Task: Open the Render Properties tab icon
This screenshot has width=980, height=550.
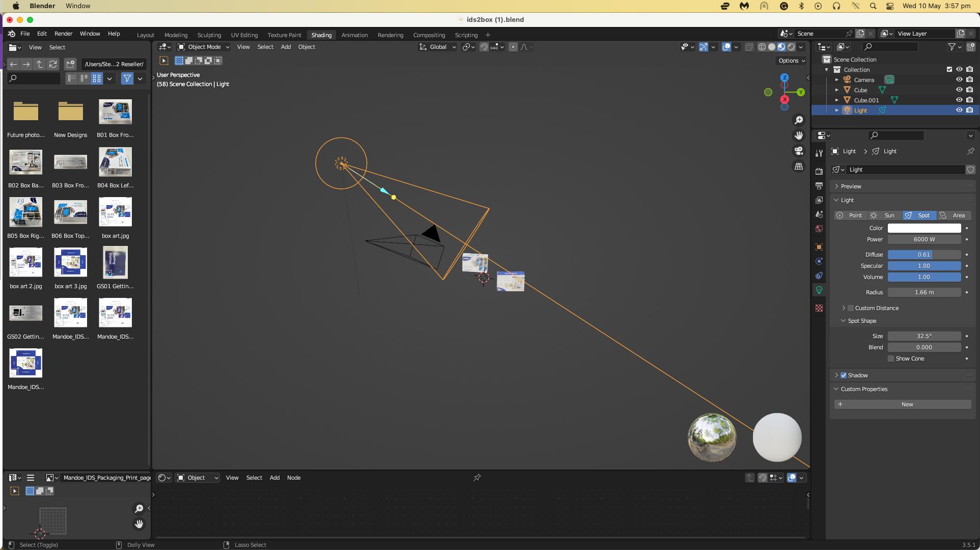Action: (820, 171)
